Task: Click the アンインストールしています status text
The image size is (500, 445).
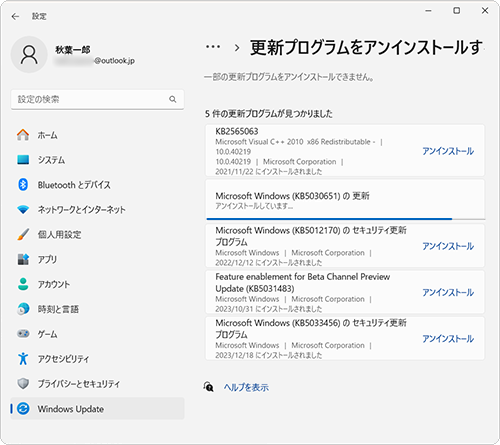Action: pos(254,206)
